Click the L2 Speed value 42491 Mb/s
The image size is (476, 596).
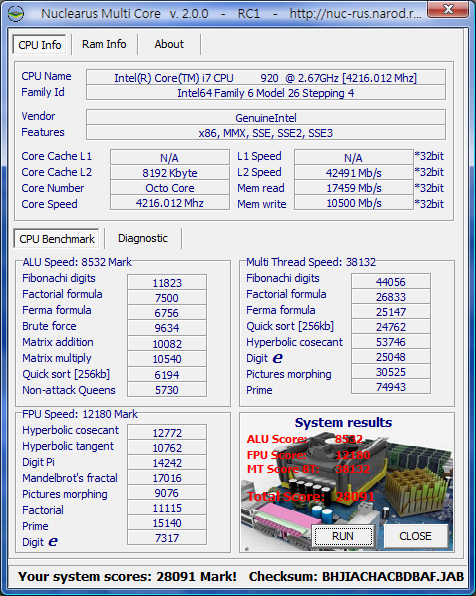pos(354,173)
